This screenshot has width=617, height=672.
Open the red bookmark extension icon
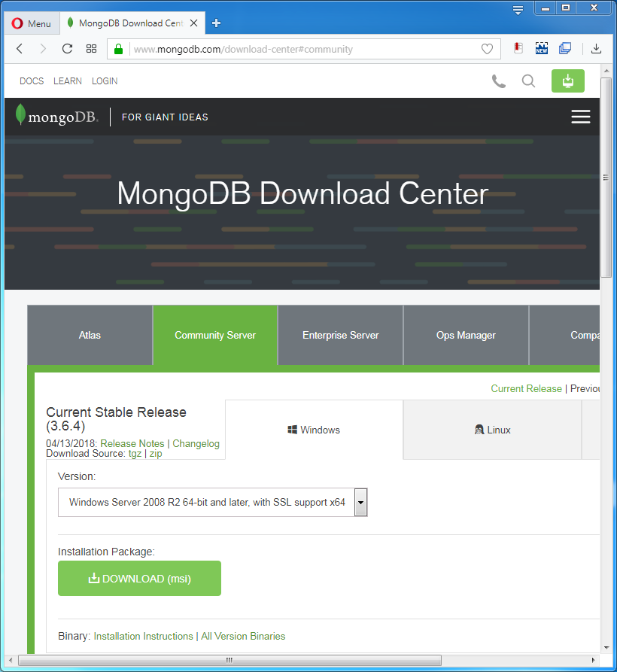pos(518,48)
